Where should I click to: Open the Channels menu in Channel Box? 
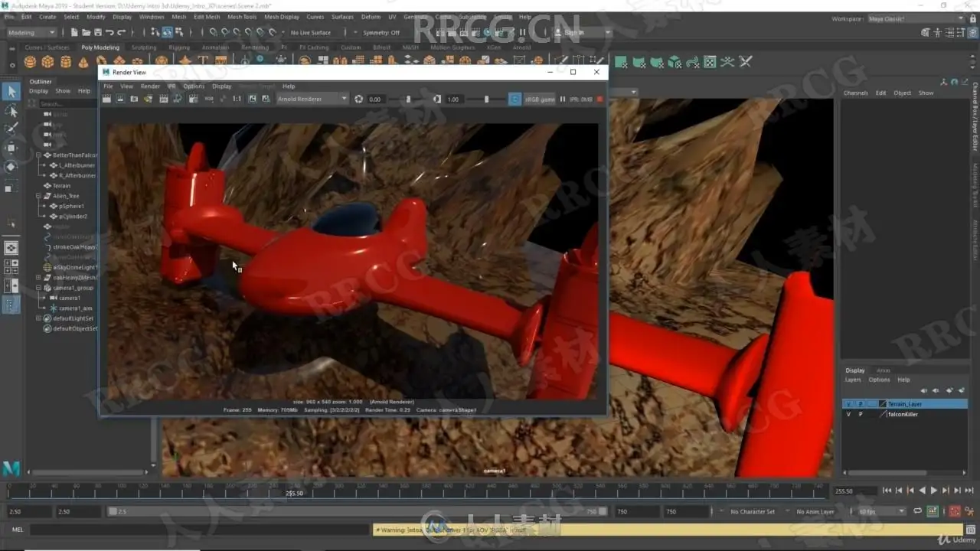tap(855, 93)
